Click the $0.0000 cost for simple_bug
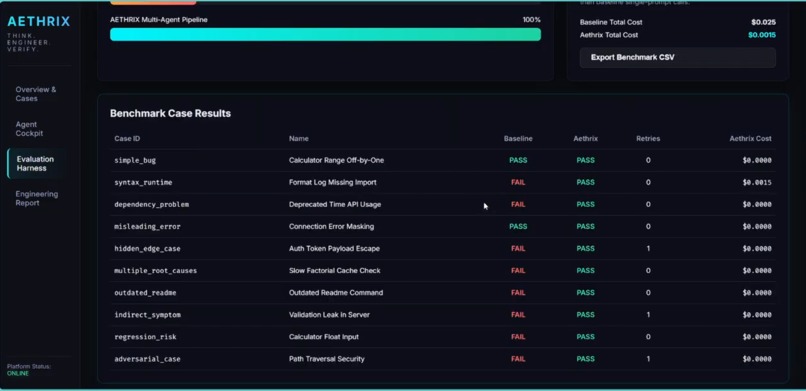The image size is (806, 391). pos(757,160)
